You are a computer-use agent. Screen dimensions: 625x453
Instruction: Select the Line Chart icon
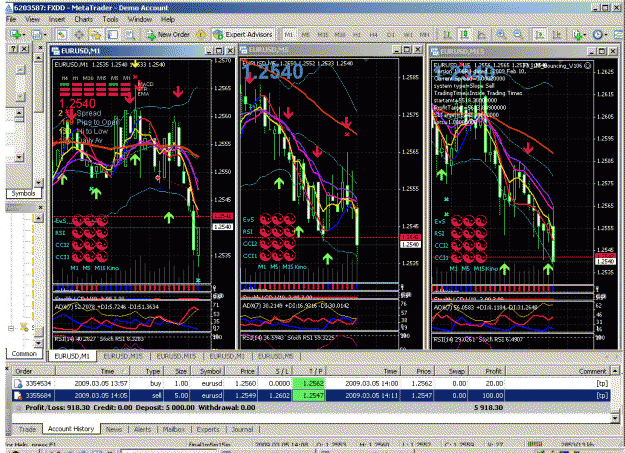click(x=482, y=35)
